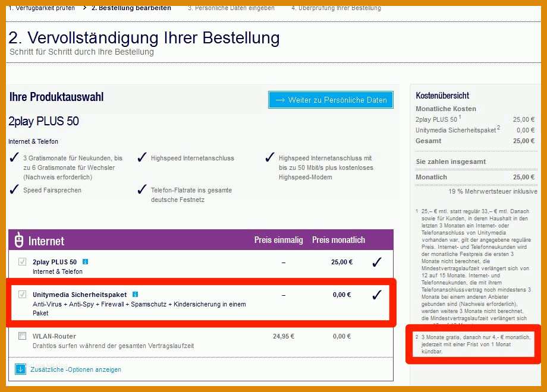
Task: Click the WLAN-Router row label
Action: click(x=55, y=336)
